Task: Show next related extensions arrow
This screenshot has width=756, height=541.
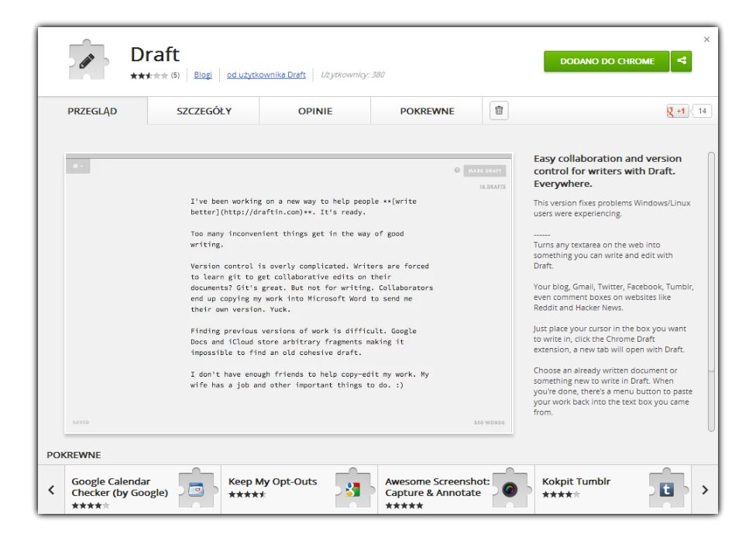Action: [x=705, y=490]
